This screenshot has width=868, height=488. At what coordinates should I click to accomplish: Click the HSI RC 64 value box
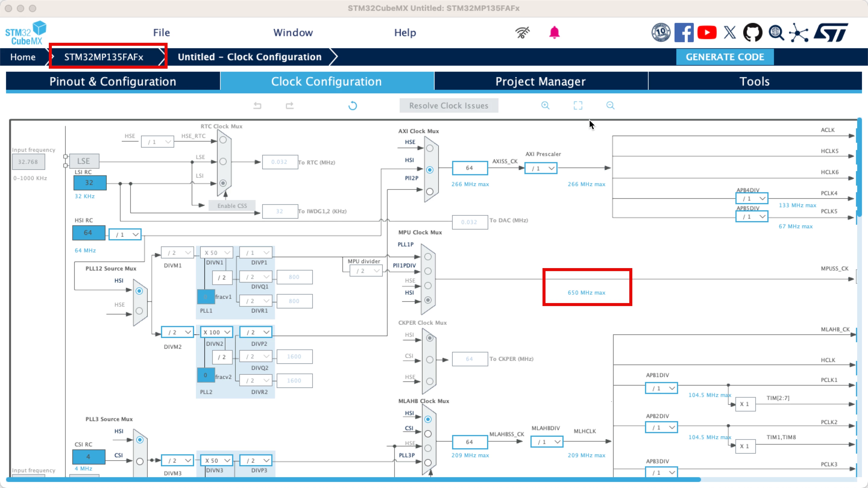[89, 233]
